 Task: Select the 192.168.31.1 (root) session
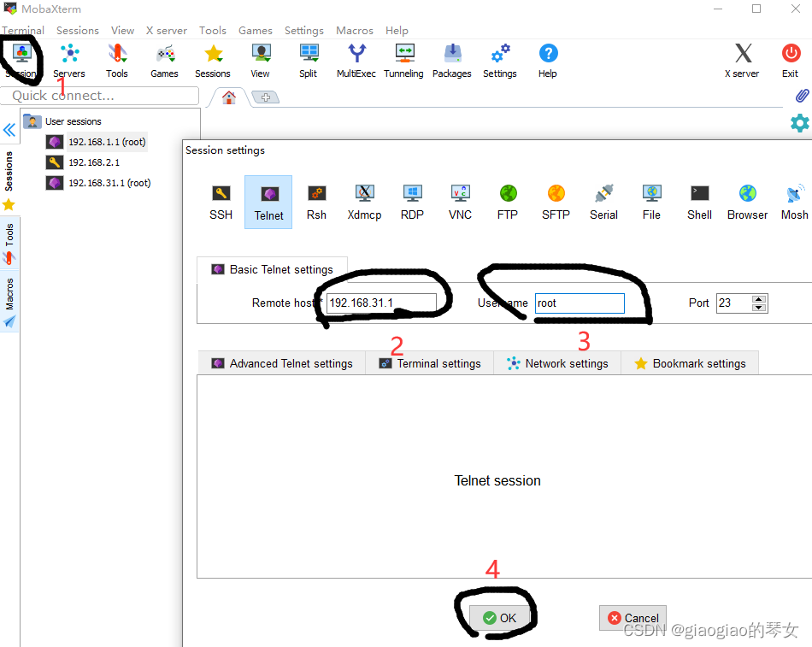pyautogui.click(x=98, y=183)
